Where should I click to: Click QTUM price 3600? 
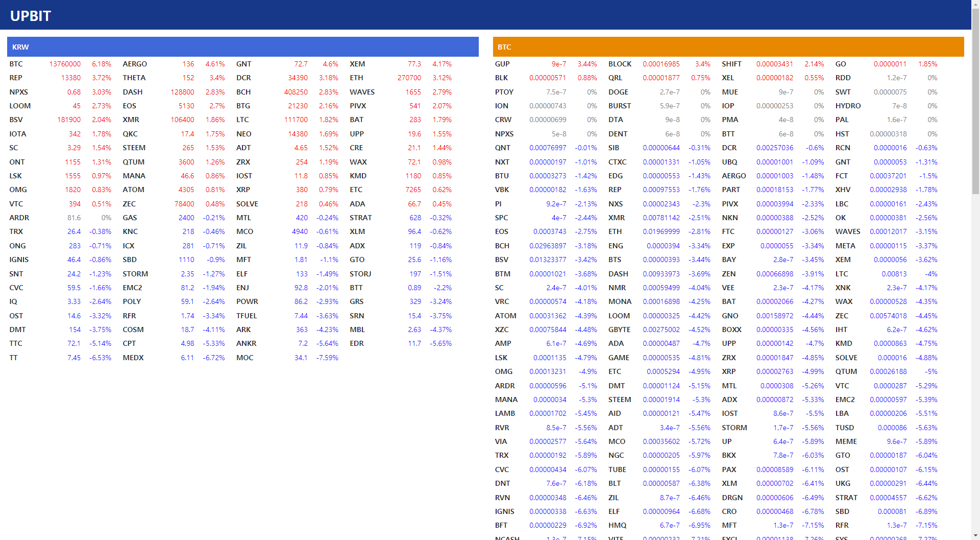point(186,162)
